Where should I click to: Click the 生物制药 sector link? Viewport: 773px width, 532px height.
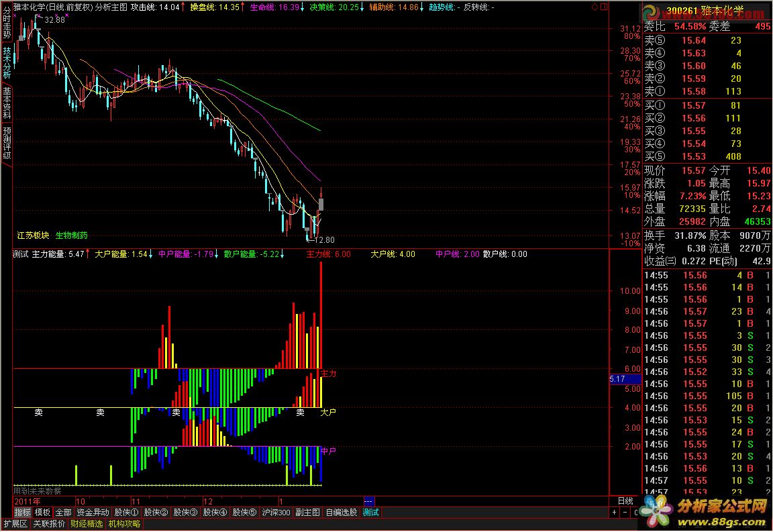tap(72, 235)
